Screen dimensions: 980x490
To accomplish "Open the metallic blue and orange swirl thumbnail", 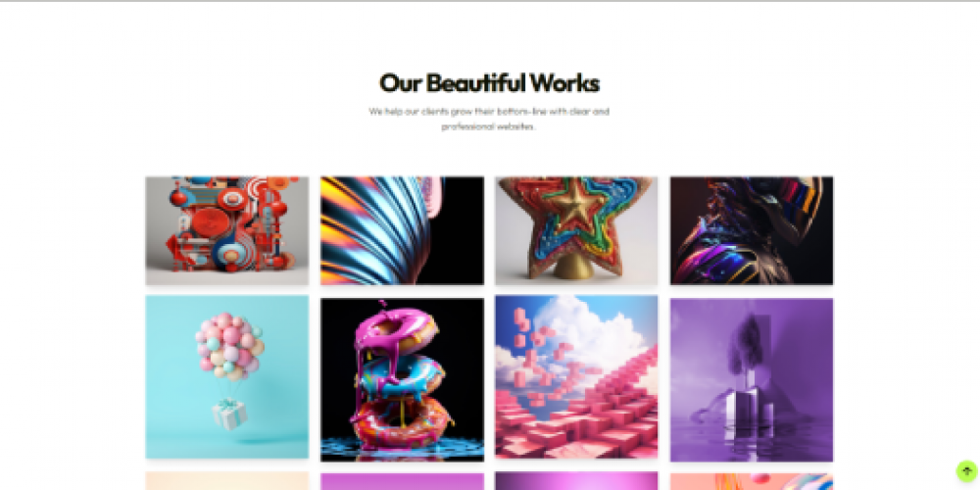I will (402, 230).
